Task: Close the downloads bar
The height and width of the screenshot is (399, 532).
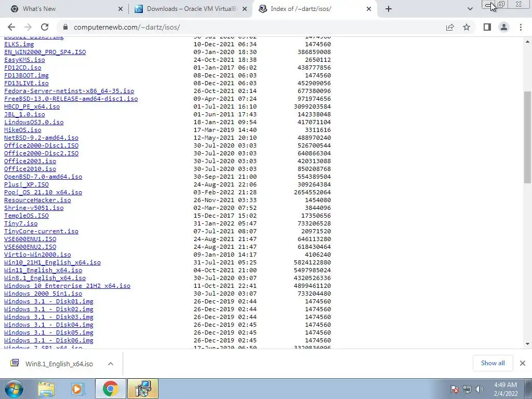Action: point(523,363)
